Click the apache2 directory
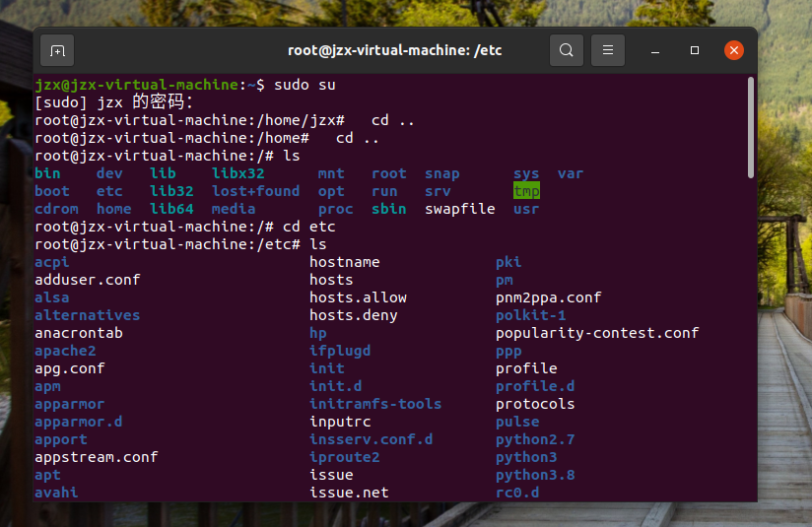This screenshot has width=812, height=527. [65, 351]
